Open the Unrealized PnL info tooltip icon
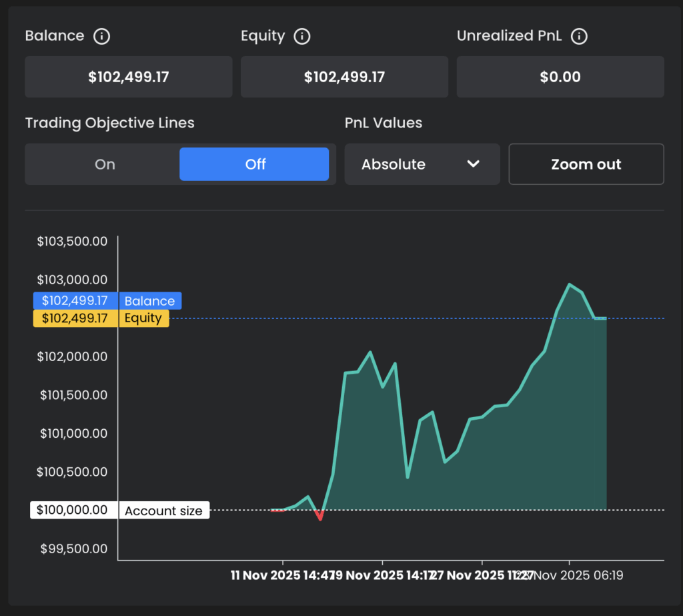This screenshot has width=683, height=616. tap(580, 36)
